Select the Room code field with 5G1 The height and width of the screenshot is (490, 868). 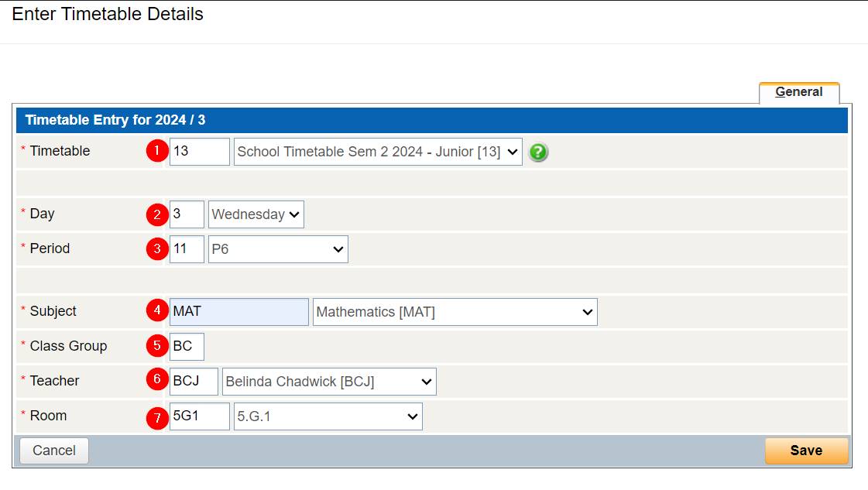coord(199,416)
